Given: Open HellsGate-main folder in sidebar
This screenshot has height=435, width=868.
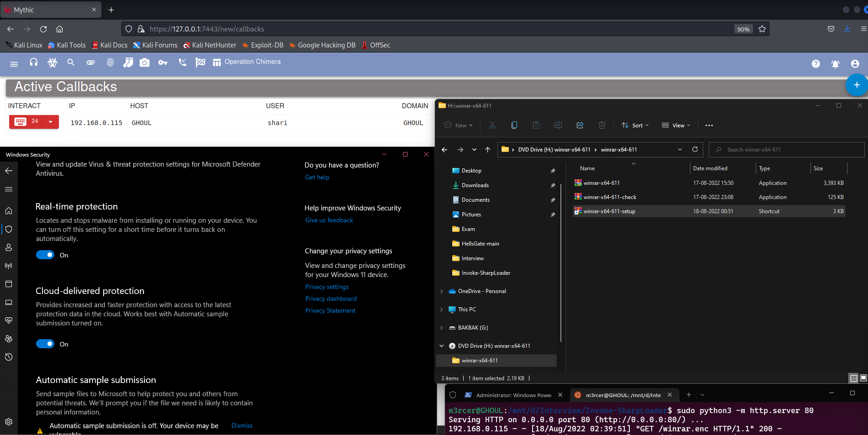Looking at the screenshot, I should pyautogui.click(x=480, y=244).
